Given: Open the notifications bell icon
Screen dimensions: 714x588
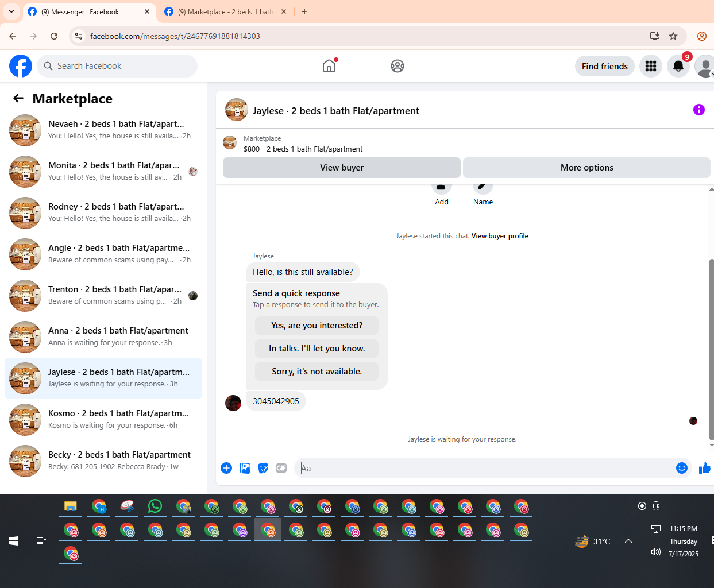Looking at the screenshot, I should (678, 66).
